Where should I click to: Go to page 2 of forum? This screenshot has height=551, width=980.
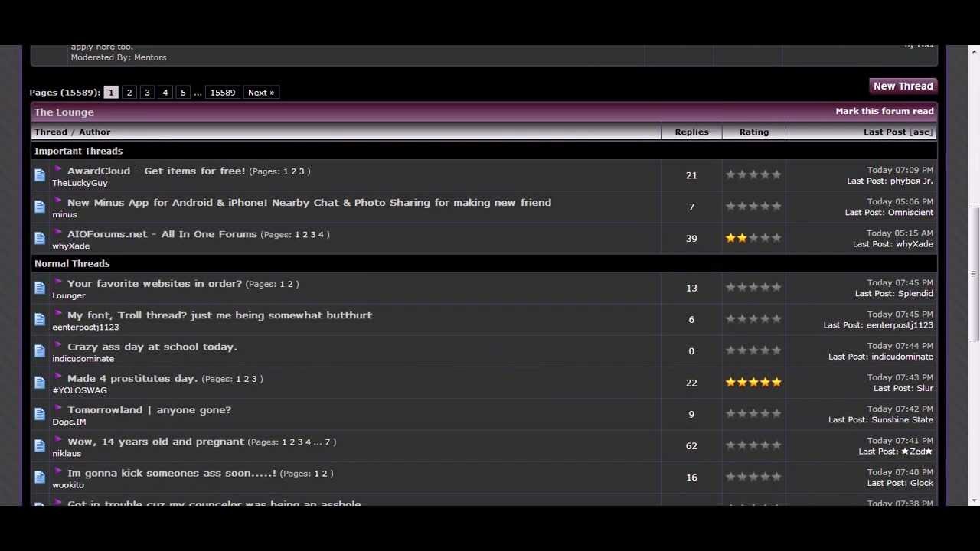coord(129,93)
